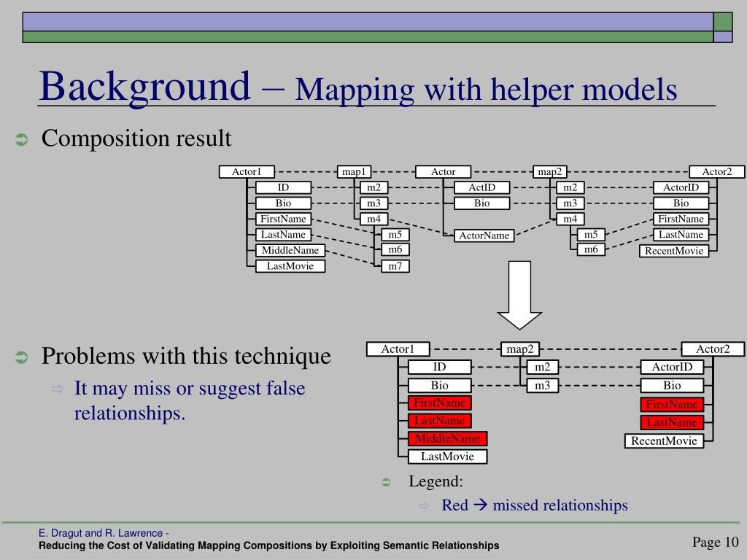Click the "E. Dragut and R. Lawrence -" footer

click(104, 533)
